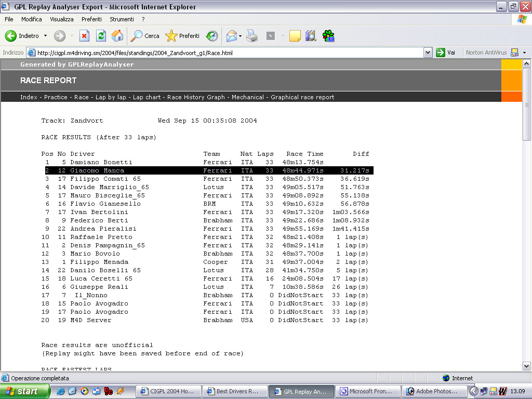Click the Windows start button
532x399 pixels.
24,391
